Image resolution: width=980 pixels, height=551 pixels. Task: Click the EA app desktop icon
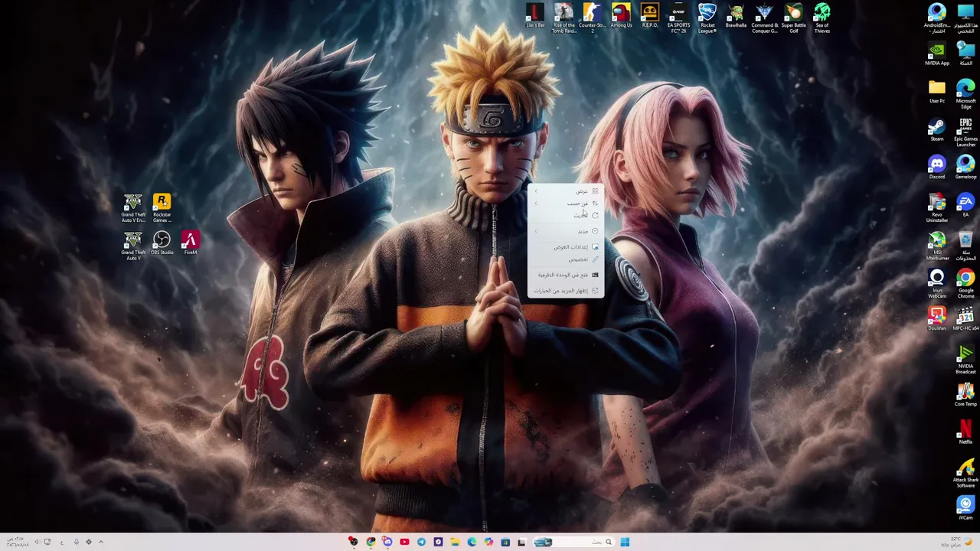click(965, 205)
